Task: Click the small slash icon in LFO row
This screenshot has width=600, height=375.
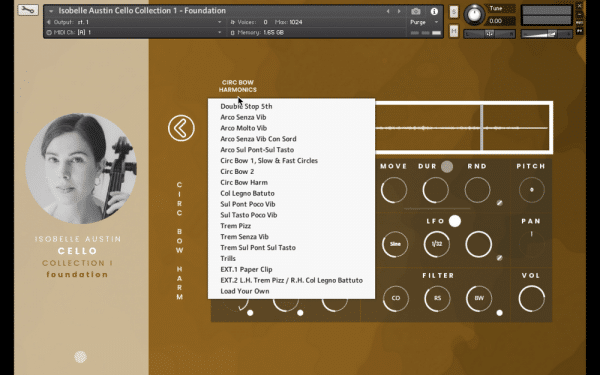Action: [499, 258]
